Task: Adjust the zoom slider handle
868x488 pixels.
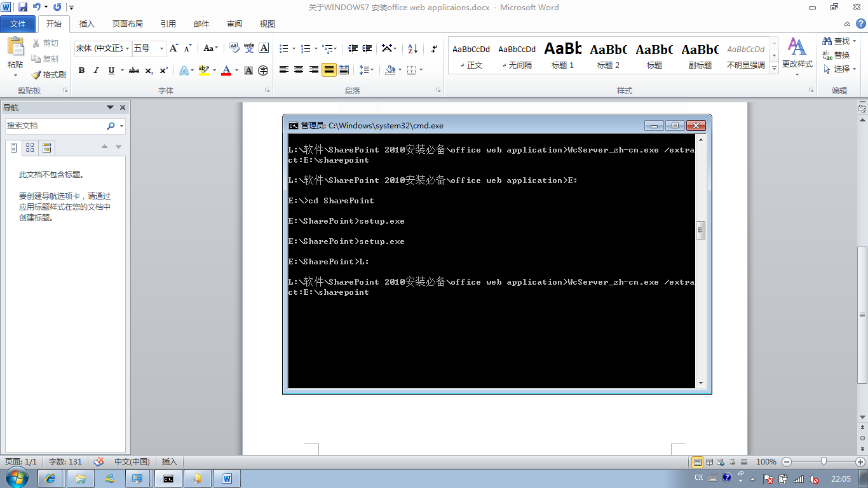Action: point(824,462)
